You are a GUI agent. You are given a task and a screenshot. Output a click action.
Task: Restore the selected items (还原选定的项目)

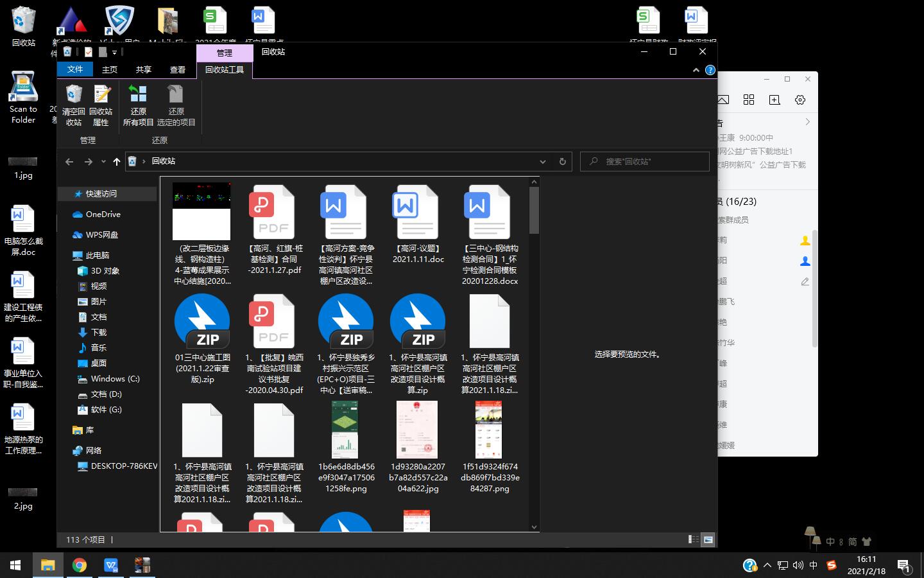176,106
